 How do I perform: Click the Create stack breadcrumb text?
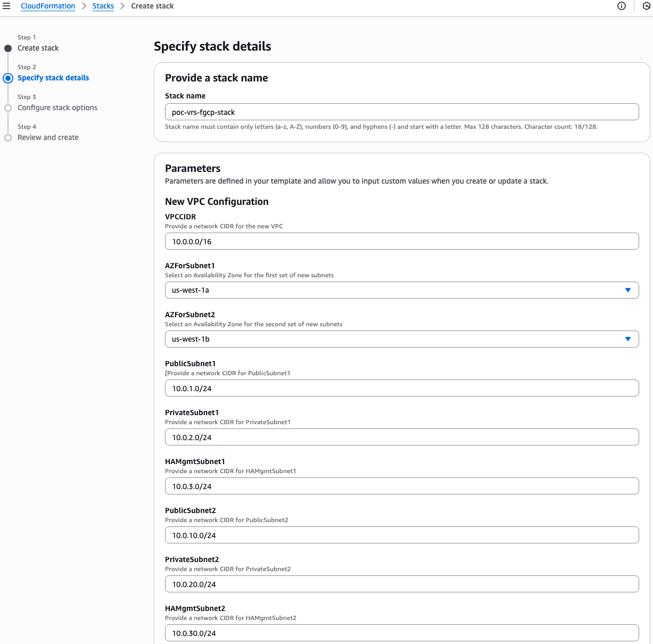[x=152, y=6]
